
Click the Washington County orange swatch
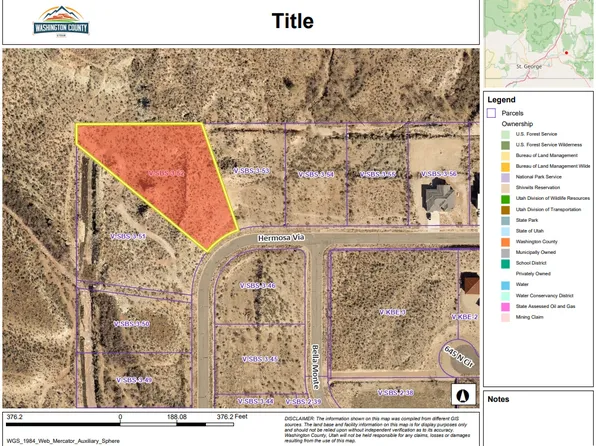[506, 242]
